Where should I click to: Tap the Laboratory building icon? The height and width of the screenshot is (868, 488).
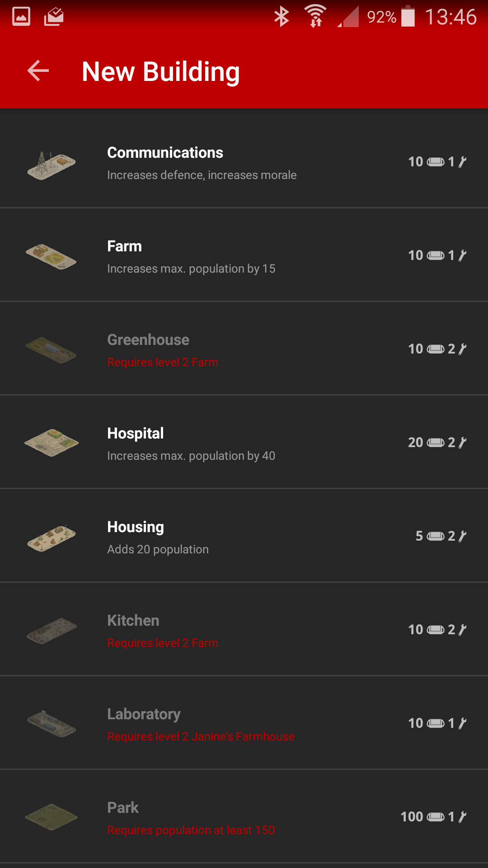51,723
